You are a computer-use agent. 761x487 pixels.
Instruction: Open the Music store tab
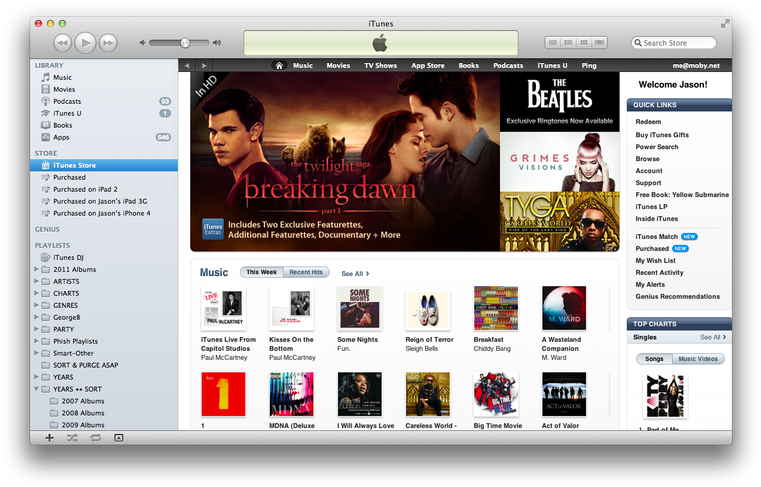(303, 66)
